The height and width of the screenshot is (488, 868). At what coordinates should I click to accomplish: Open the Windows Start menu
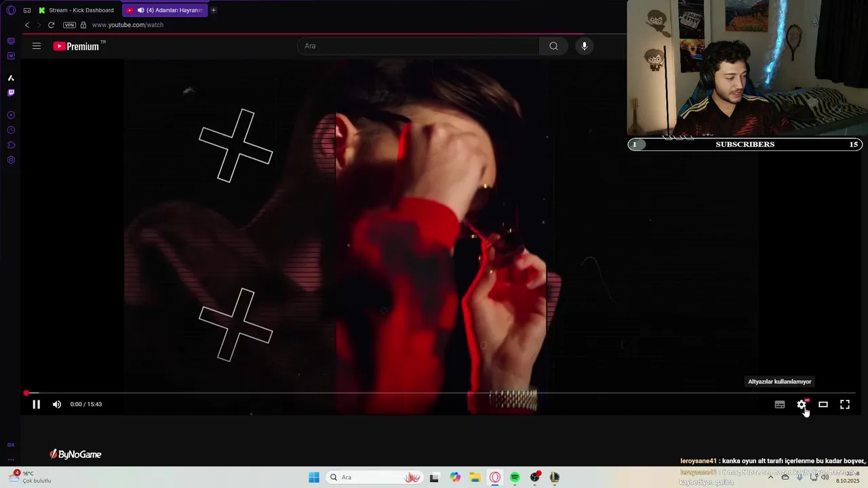click(314, 477)
